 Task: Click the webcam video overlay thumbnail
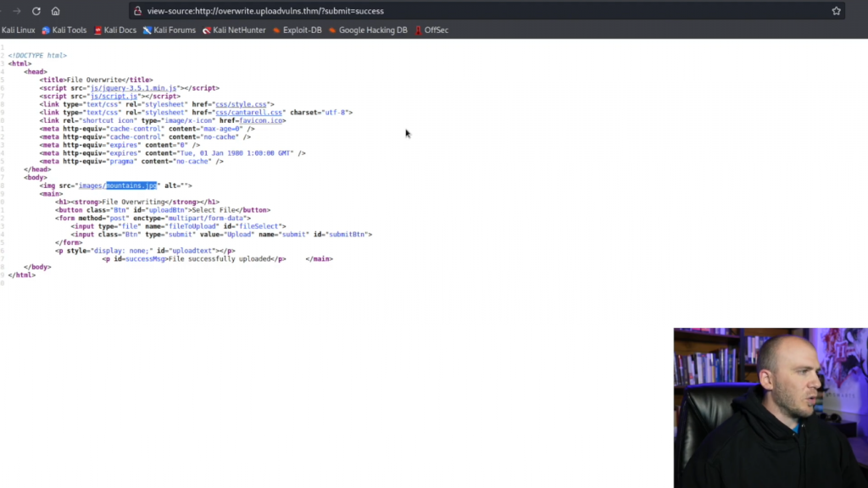click(x=771, y=408)
